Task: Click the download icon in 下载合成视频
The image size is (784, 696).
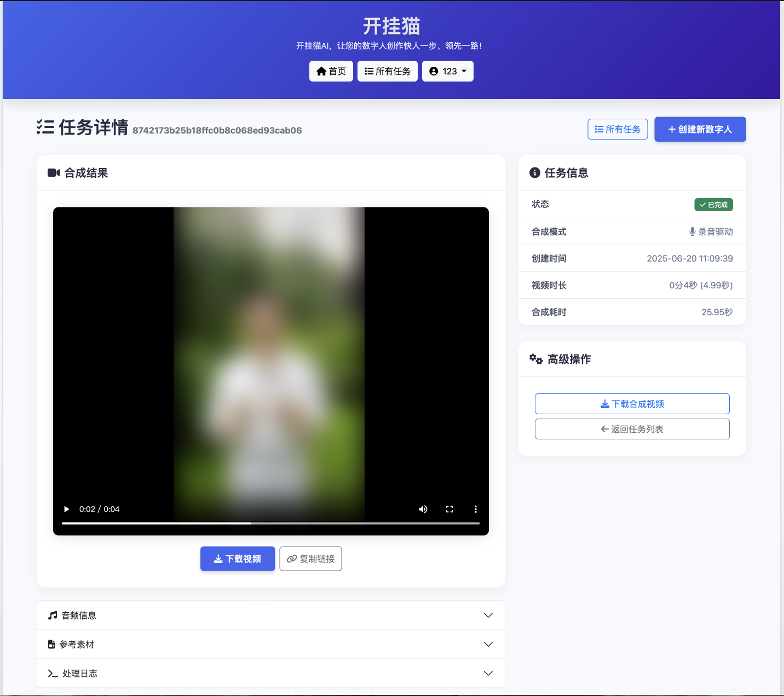Action: (x=605, y=404)
